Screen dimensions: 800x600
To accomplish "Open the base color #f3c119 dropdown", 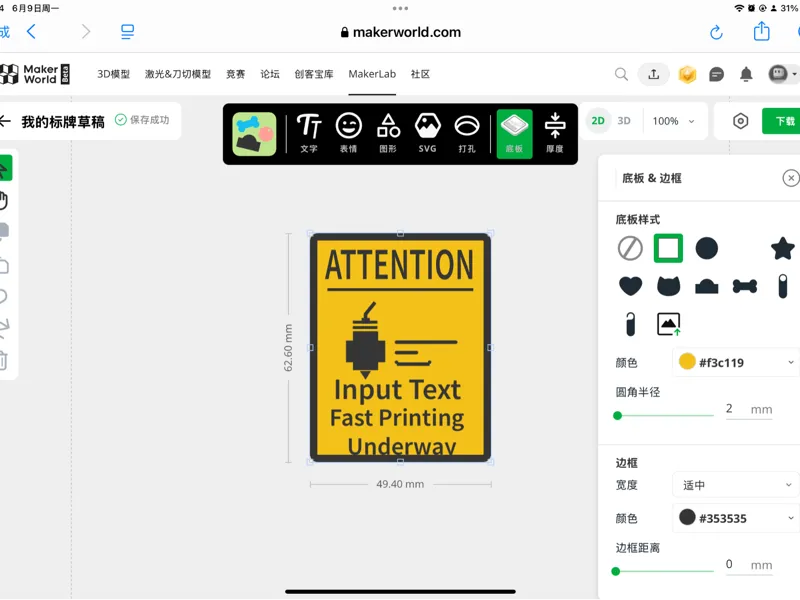I will tap(736, 363).
